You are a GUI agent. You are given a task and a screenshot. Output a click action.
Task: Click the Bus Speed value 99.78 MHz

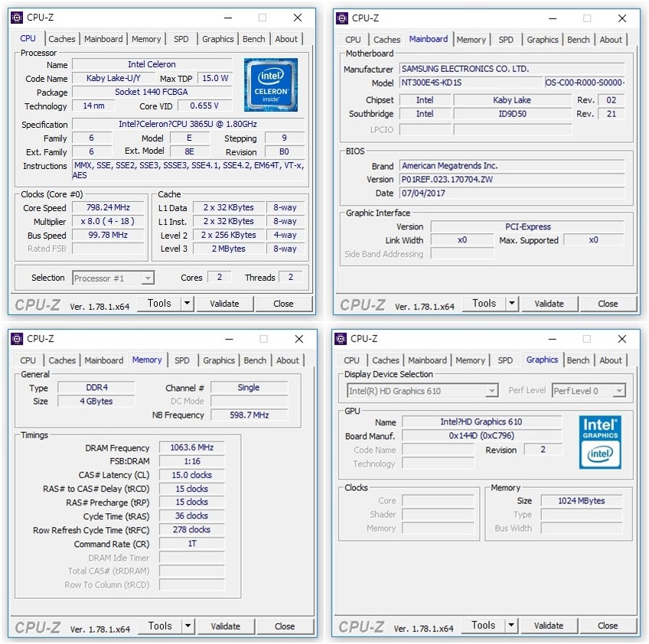click(x=108, y=235)
